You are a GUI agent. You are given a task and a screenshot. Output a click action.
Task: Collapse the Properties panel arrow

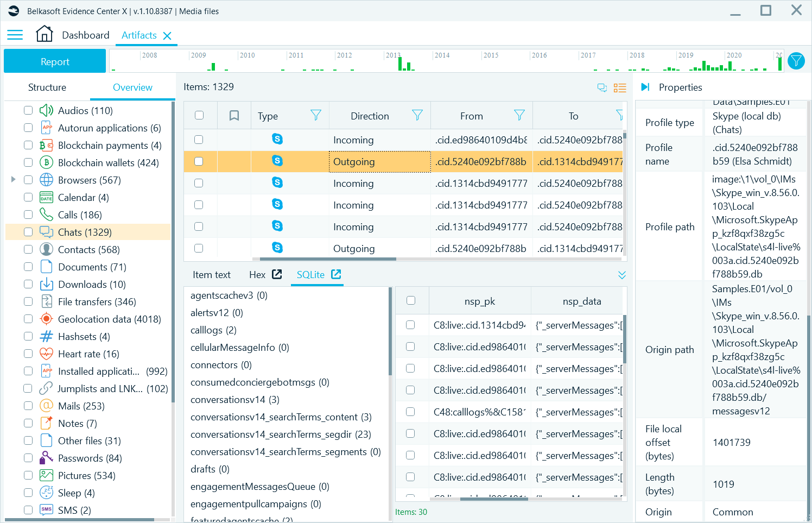point(645,87)
